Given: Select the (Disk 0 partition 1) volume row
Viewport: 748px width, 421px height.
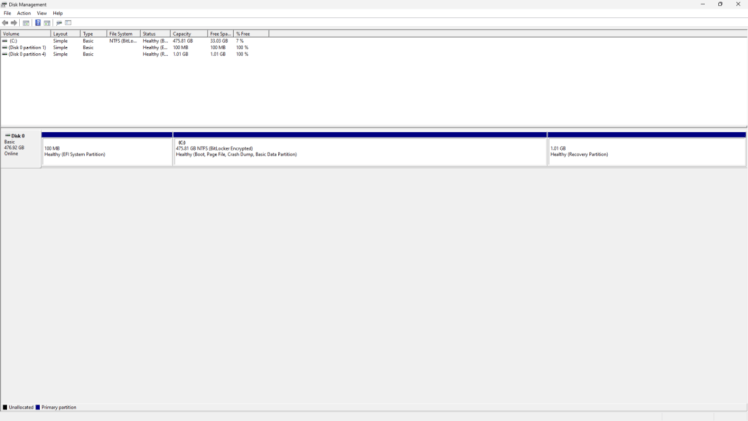Looking at the screenshot, I should [27, 47].
